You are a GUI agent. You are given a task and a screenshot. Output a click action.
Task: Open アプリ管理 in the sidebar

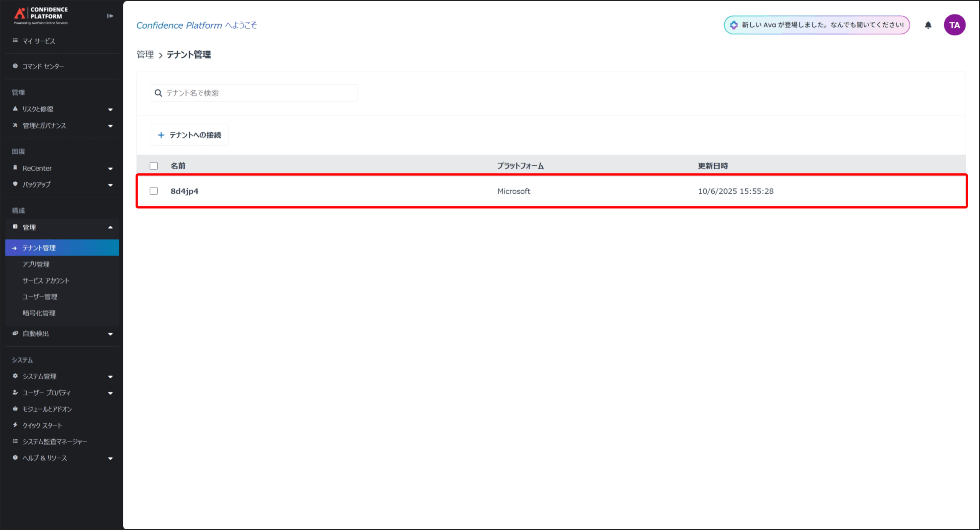pos(36,264)
